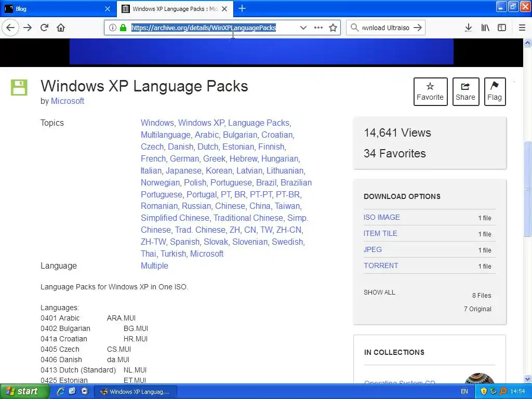Open a new tab with plus button
Screen dimensions: 532x399
[x=242, y=8]
